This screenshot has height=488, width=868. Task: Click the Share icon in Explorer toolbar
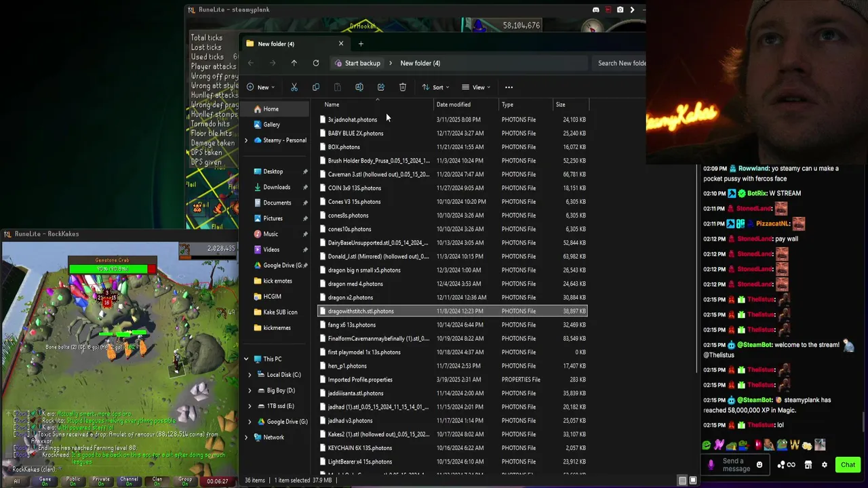tap(381, 87)
